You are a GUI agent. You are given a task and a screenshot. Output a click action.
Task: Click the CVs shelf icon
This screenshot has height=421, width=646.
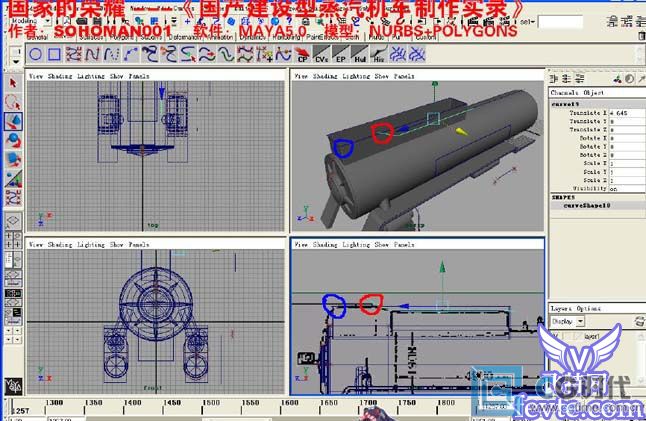321,54
